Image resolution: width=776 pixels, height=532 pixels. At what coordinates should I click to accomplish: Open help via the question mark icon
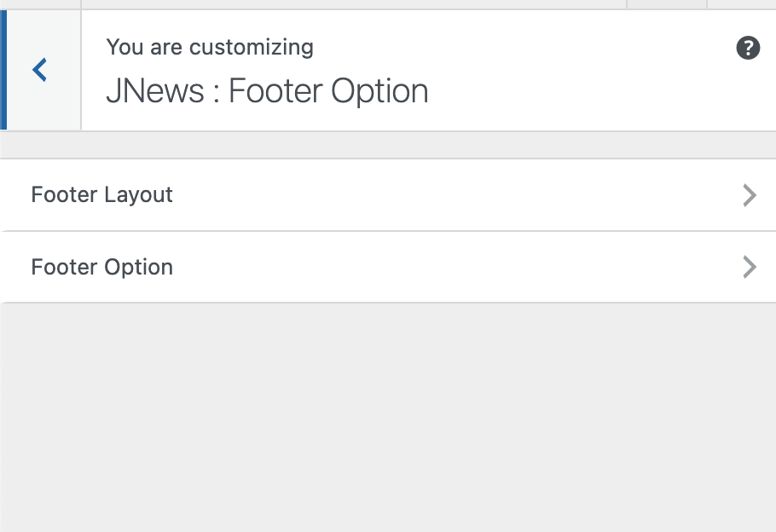(748, 49)
